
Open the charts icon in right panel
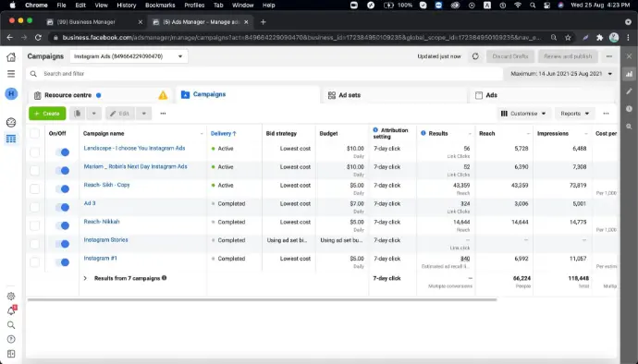click(x=629, y=74)
